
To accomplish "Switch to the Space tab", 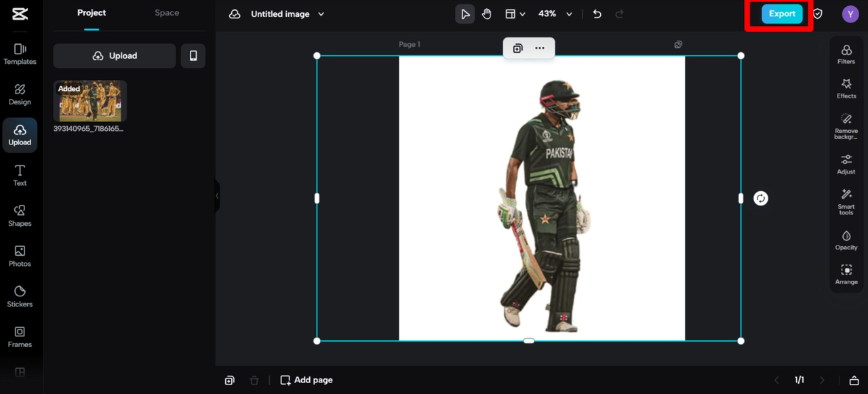I will [x=167, y=13].
